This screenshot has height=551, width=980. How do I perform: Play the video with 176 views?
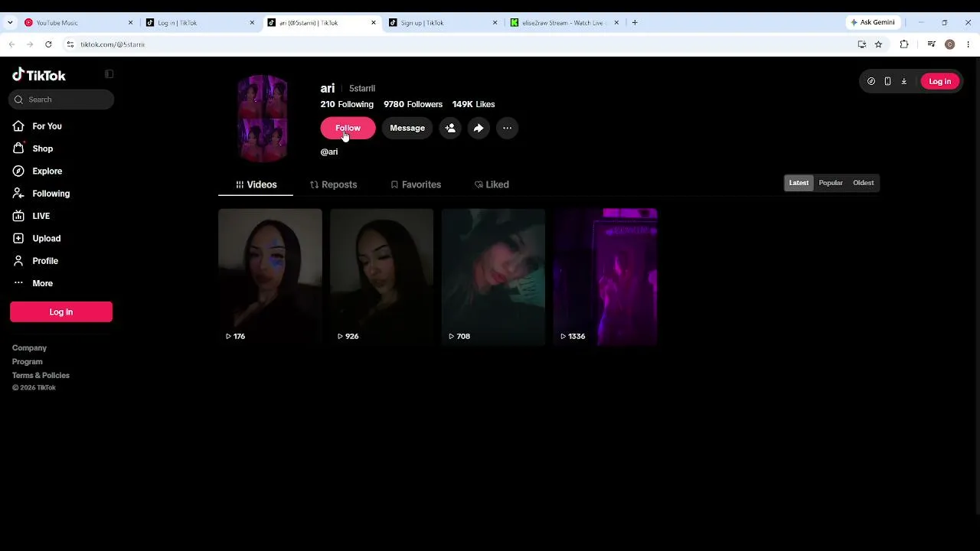pyautogui.click(x=270, y=277)
